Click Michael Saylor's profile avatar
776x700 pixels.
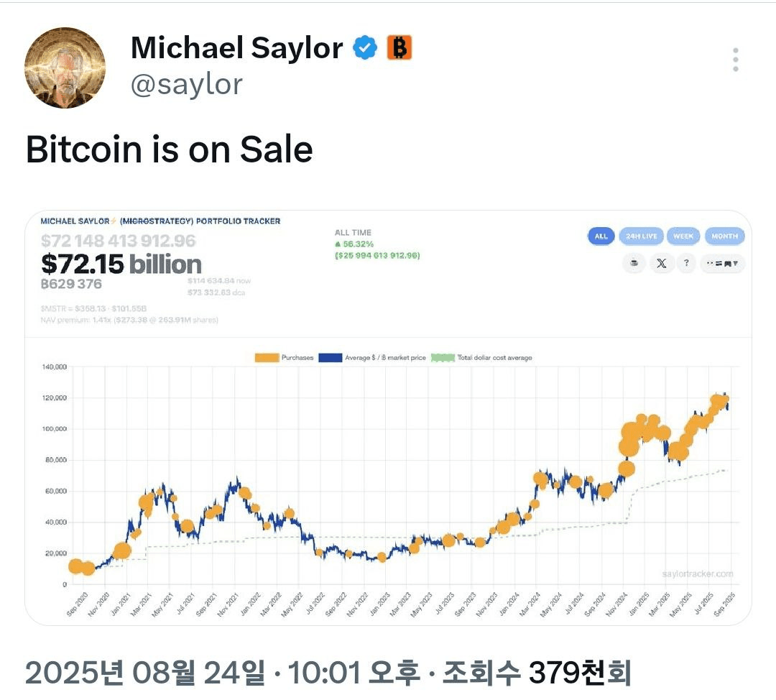[65, 68]
